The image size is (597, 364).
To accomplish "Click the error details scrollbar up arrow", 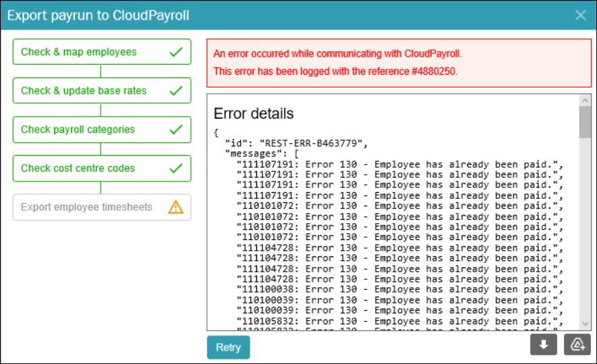I will coord(586,100).
